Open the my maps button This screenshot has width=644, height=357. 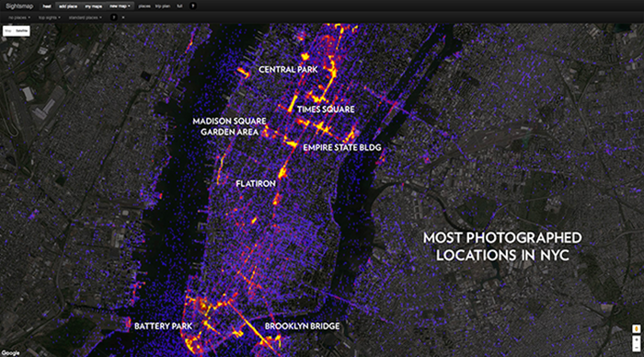[94, 6]
